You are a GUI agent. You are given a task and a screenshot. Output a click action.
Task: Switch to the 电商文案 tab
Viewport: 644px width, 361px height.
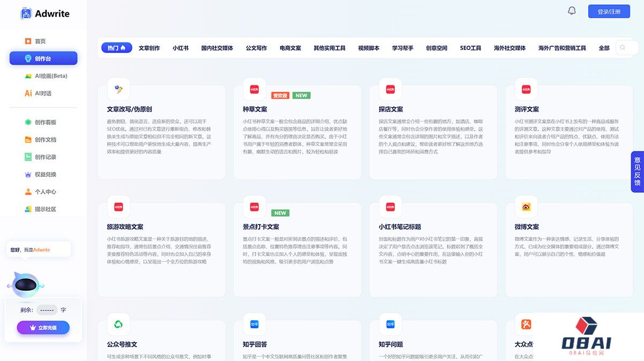[290, 48]
